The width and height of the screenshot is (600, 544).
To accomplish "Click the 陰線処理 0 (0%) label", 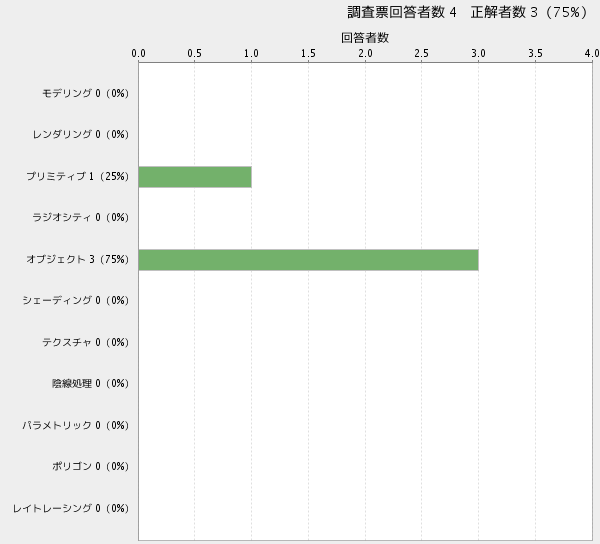I will [x=91, y=384].
